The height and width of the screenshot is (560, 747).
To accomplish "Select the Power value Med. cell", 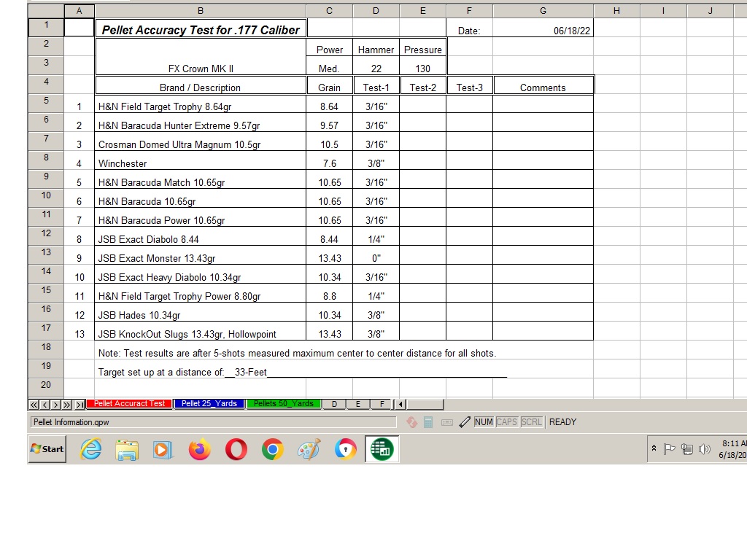I will (329, 66).
